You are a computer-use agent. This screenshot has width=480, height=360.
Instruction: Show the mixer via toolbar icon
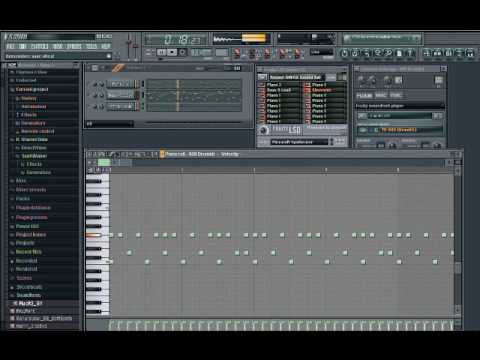click(x=470, y=53)
